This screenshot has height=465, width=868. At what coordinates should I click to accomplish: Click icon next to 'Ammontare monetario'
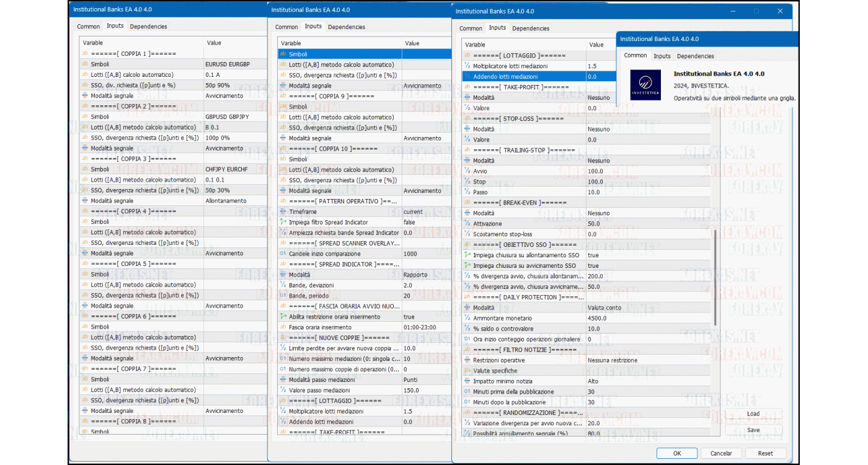(x=467, y=318)
